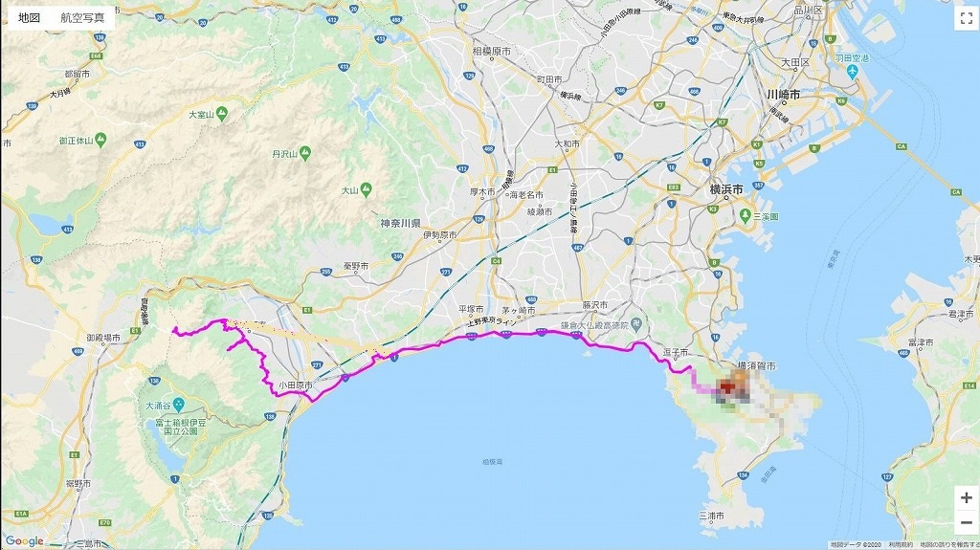
Task: Click the 丹沢山 mountain marker
Action: point(305,152)
